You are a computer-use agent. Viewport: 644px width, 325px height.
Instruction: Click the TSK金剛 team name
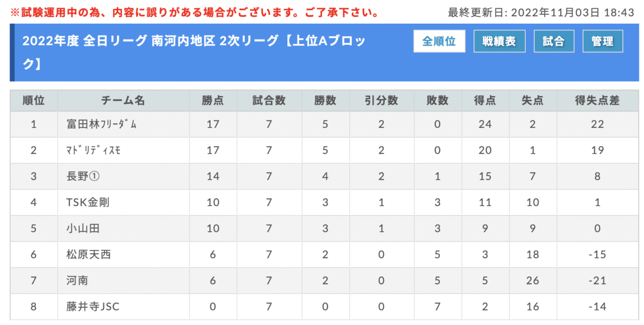point(88,203)
